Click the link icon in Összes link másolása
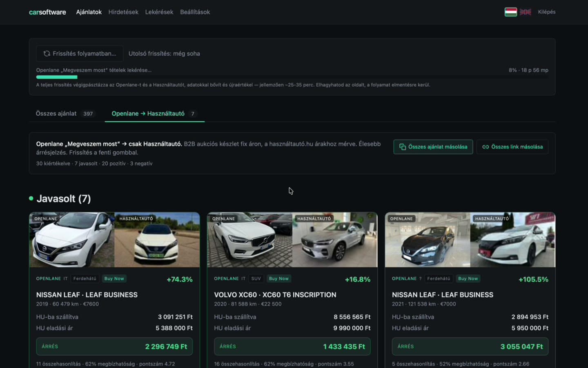 (x=486, y=147)
